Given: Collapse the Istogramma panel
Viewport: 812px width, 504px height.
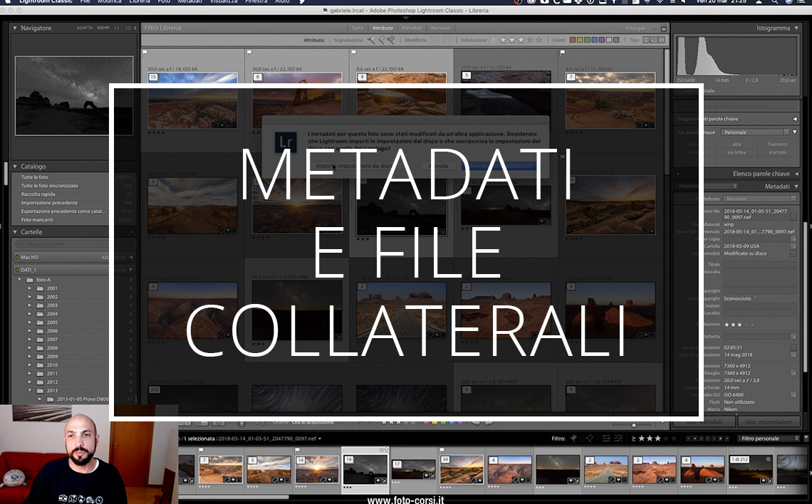Looking at the screenshot, I should pos(796,28).
